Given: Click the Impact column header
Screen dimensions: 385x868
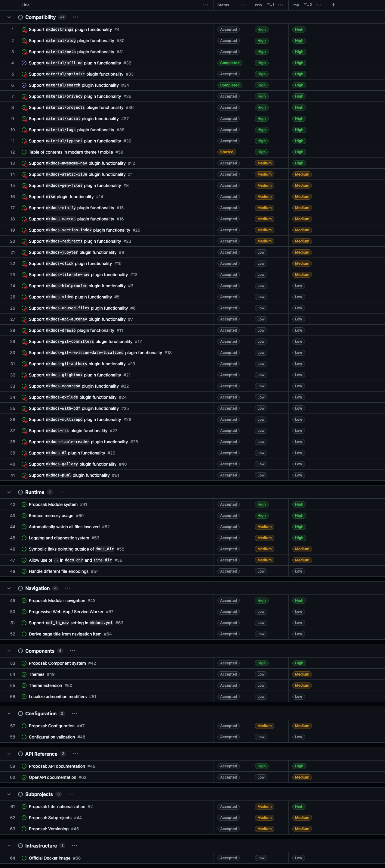Looking at the screenshot, I should [x=297, y=5].
